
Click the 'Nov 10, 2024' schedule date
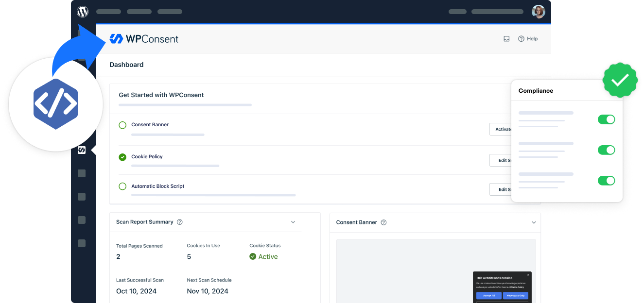tap(208, 291)
